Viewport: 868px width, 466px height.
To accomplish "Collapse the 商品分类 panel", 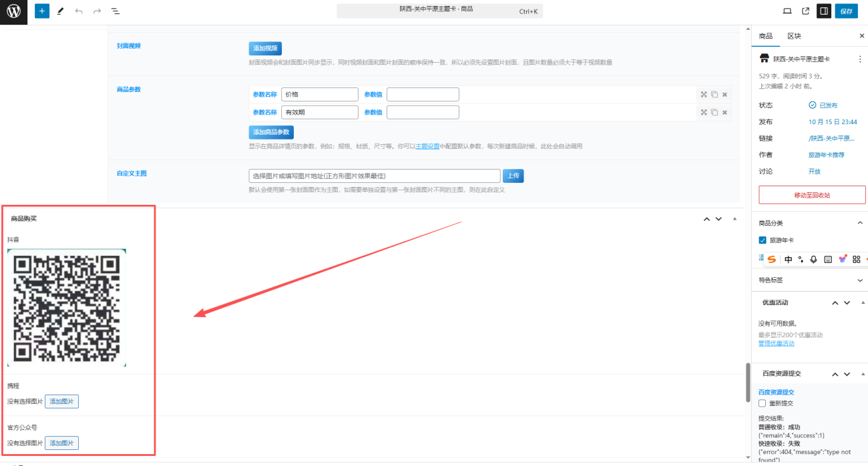I will click(859, 223).
